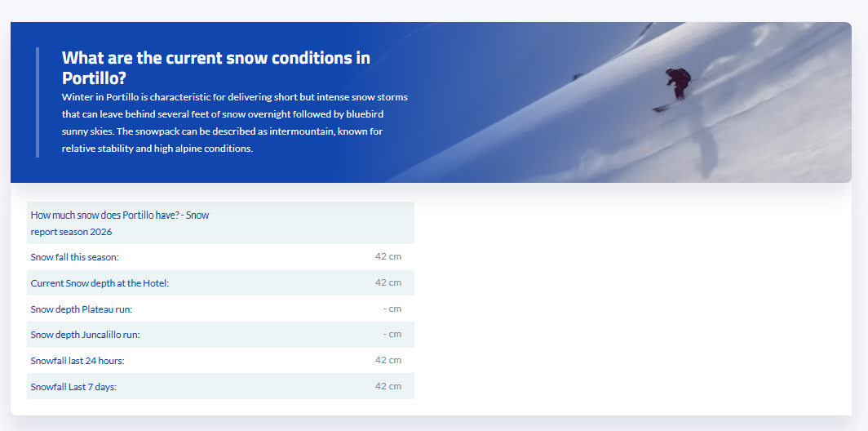Select the 'Snowfall Last 7 days:' label
Screen dimensions: 868x431
pos(73,387)
